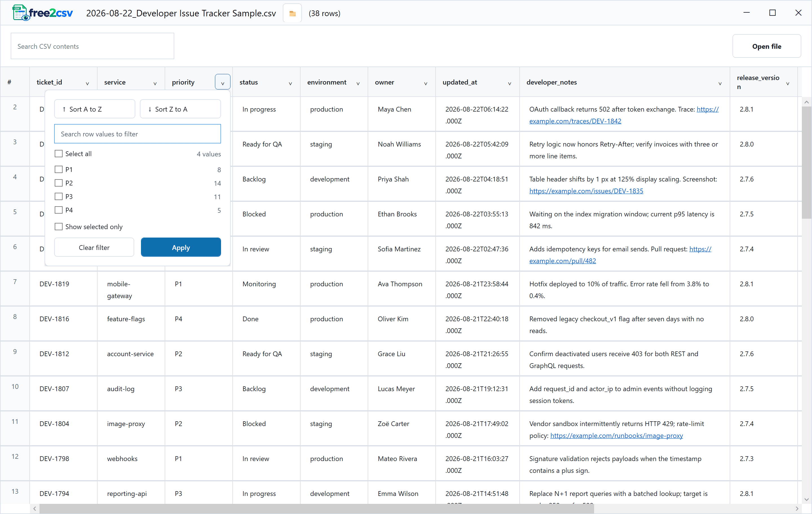Viewport: 812px width, 514px height.
Task: Open the release_version column filter dropdown
Action: click(x=788, y=83)
